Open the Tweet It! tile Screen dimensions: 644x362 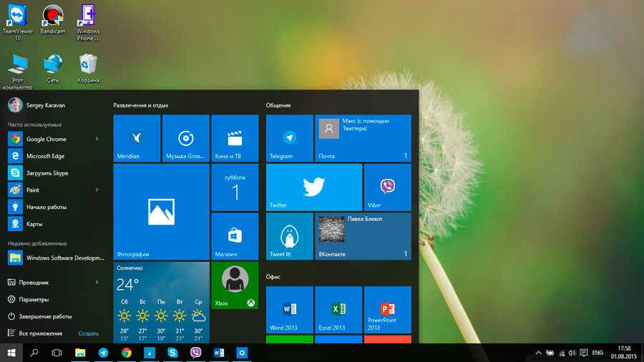click(x=289, y=235)
